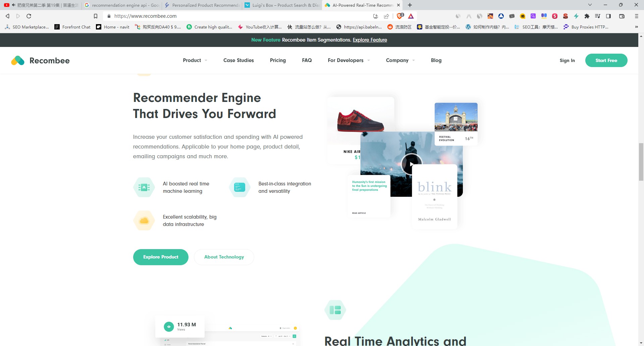Expand the Company dropdown menu
Screen dimensions: 644x346
coord(400,60)
